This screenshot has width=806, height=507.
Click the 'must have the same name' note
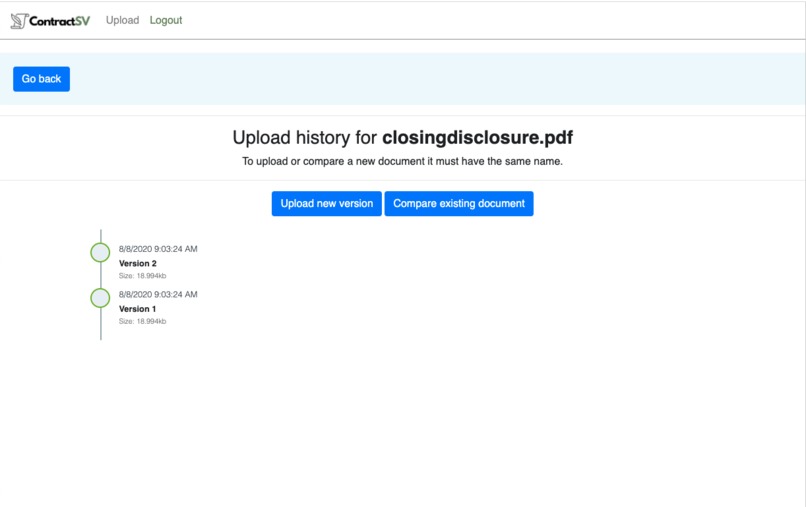click(x=402, y=161)
